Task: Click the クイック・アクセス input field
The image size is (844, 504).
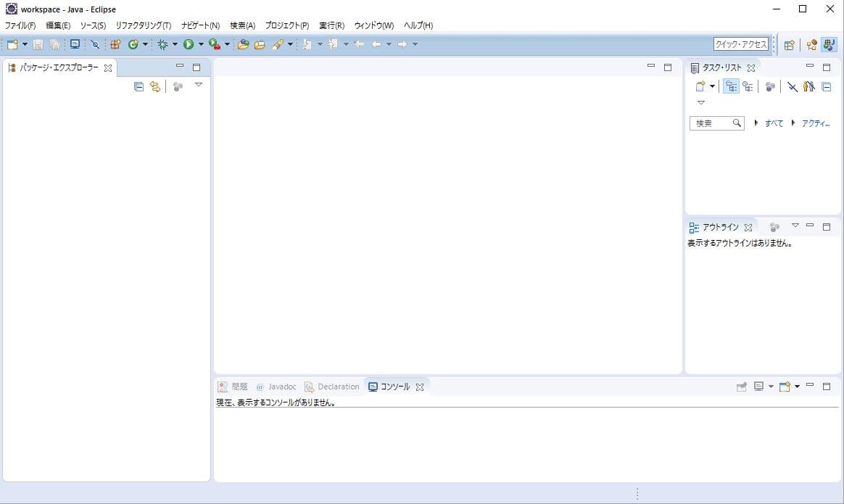Action: tap(740, 44)
